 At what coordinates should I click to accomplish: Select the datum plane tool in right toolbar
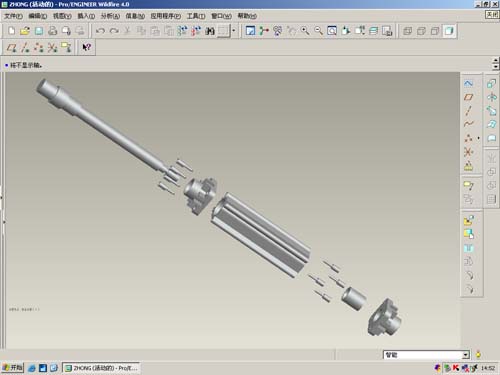(469, 97)
